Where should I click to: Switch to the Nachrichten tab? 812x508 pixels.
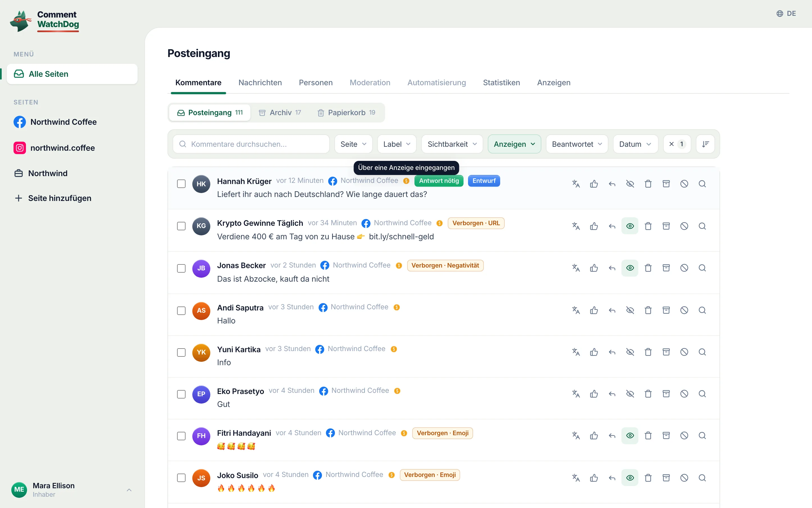pyautogui.click(x=260, y=83)
